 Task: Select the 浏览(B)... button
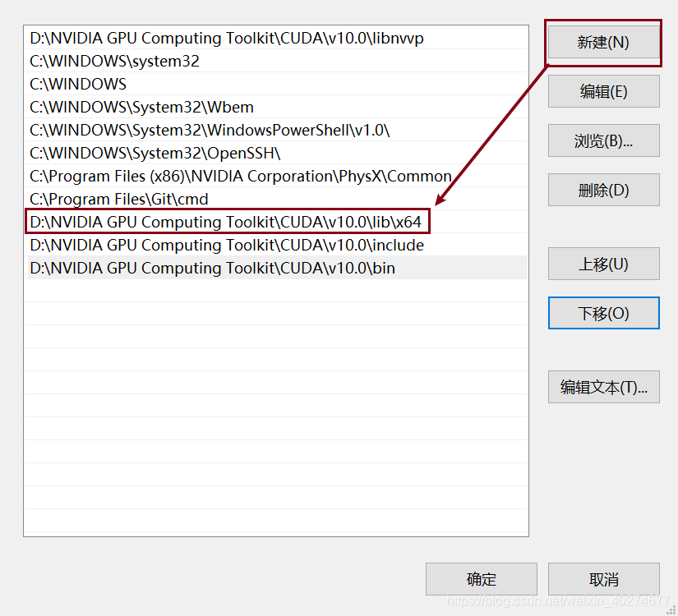pos(604,140)
